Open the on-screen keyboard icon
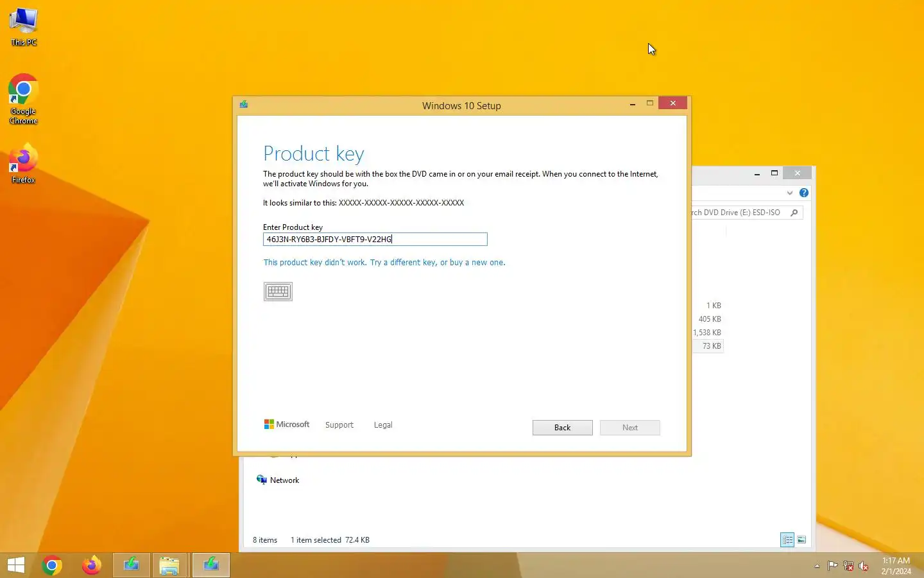Image resolution: width=924 pixels, height=578 pixels. coord(278,292)
